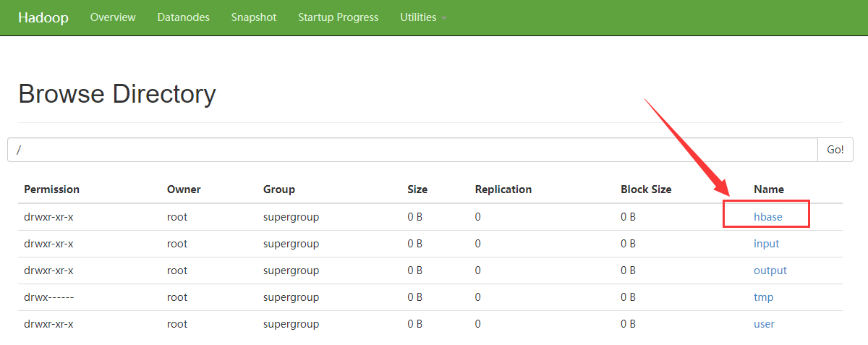Click the Group column header
Screen dimensions: 868x345
(x=279, y=189)
